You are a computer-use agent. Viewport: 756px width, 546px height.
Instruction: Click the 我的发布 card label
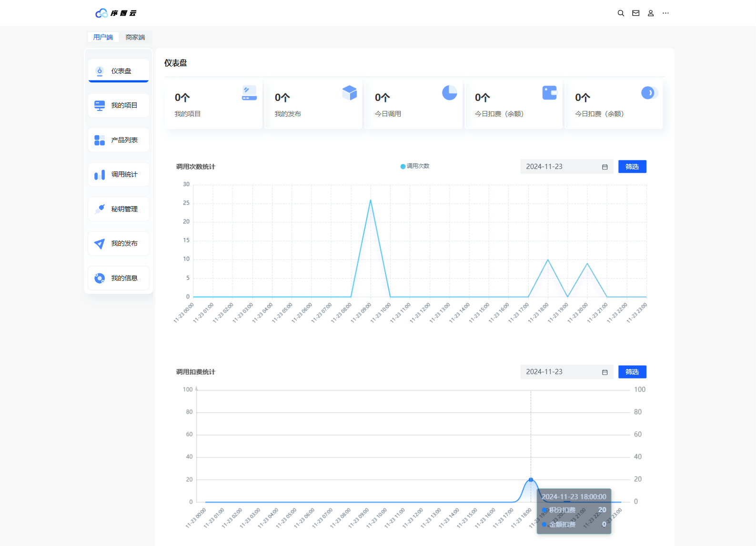288,114
